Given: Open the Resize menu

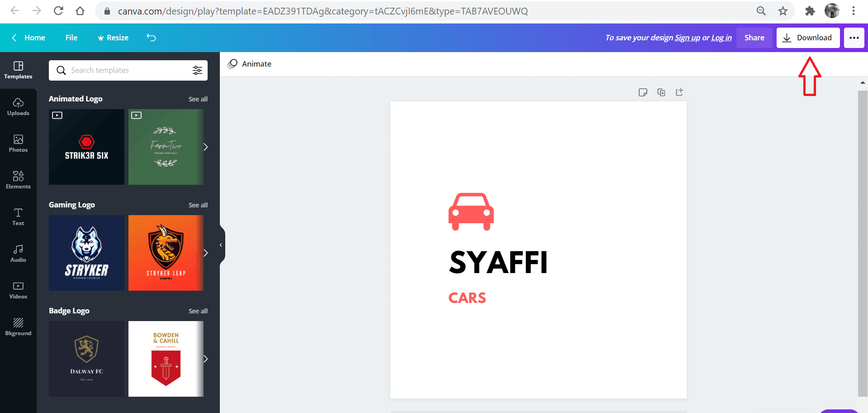Looking at the screenshot, I should (113, 38).
